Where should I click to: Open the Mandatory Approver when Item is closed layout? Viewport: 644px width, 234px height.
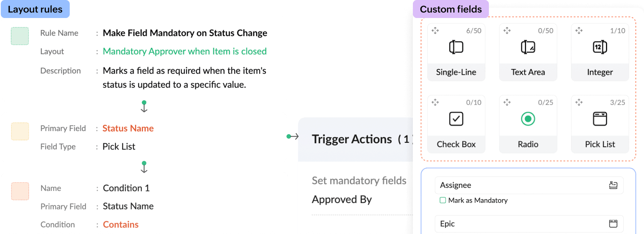point(185,51)
